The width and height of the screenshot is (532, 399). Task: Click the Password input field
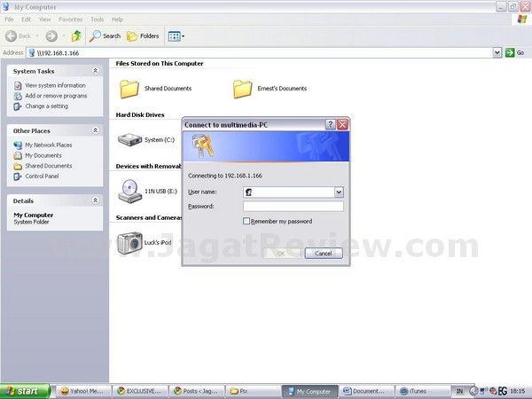[x=293, y=206]
